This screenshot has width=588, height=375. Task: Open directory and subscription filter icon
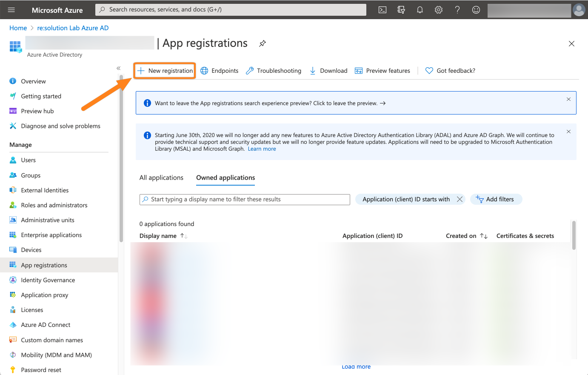pyautogui.click(x=401, y=10)
